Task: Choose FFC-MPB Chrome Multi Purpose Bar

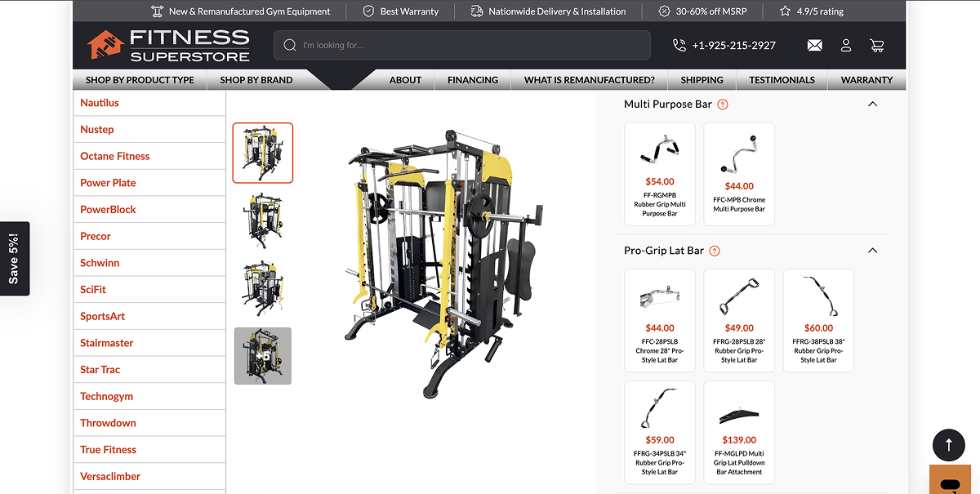Action: [x=739, y=174]
